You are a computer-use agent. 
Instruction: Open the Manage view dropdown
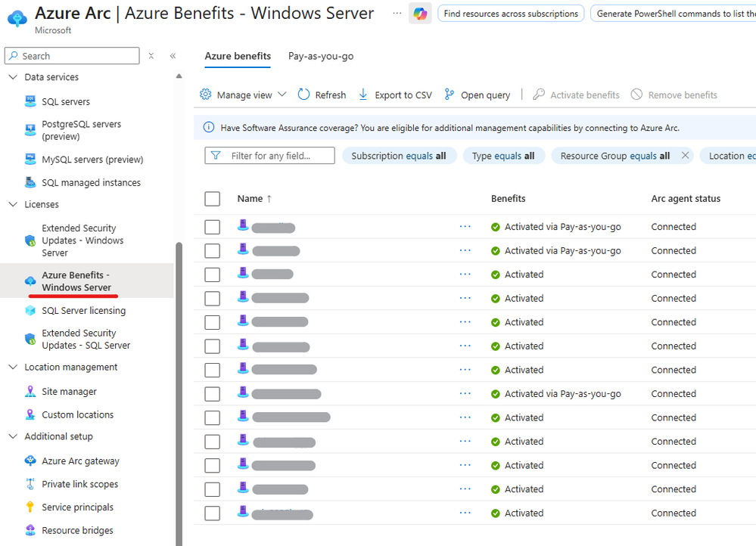pos(243,95)
